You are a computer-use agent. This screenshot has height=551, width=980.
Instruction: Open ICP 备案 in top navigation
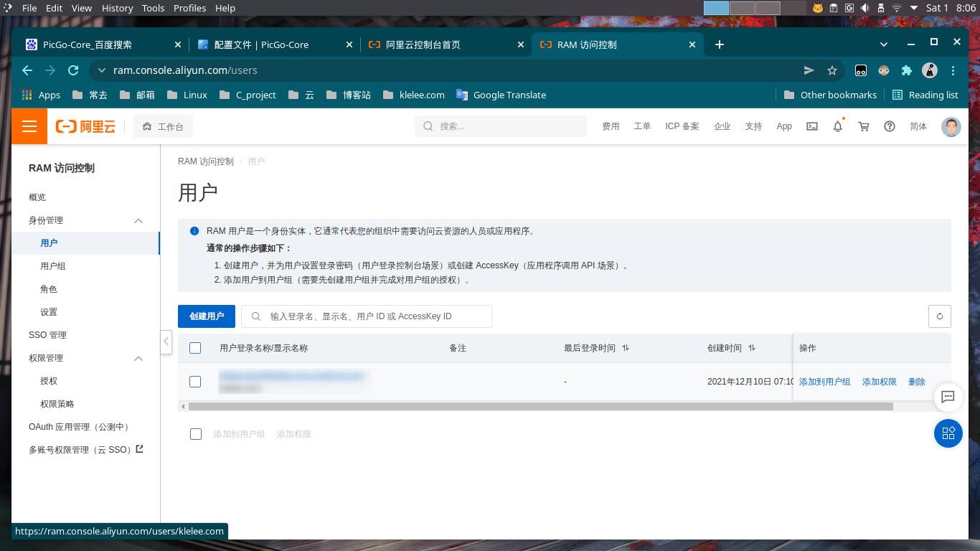[682, 126]
